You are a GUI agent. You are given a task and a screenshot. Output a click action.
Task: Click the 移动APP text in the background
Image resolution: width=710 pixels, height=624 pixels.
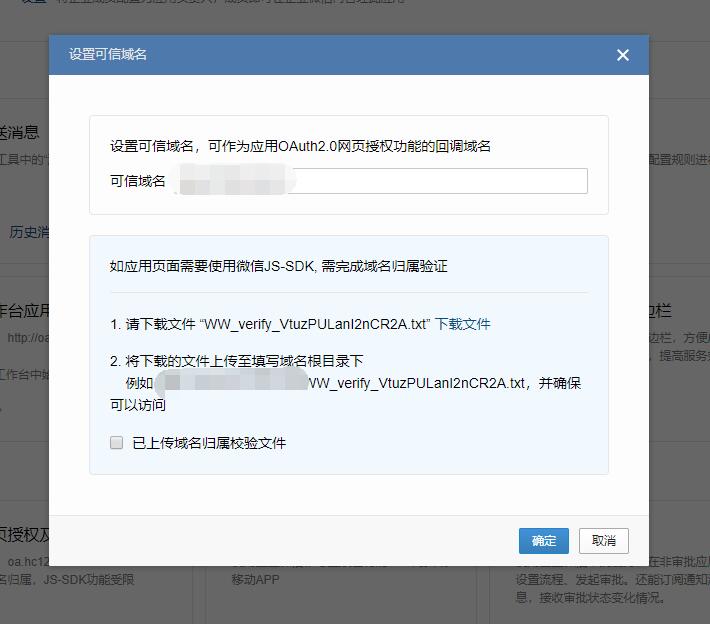[256, 580]
